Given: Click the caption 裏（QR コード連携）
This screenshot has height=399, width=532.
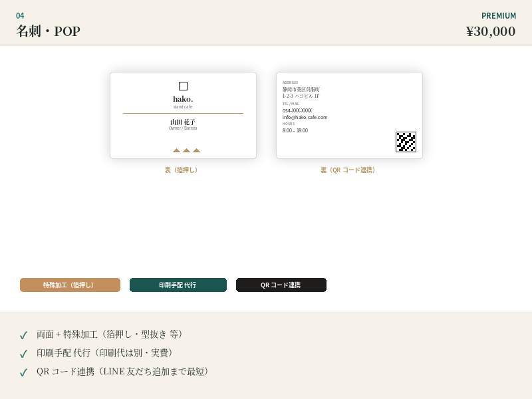Looking at the screenshot, I should (x=348, y=170).
